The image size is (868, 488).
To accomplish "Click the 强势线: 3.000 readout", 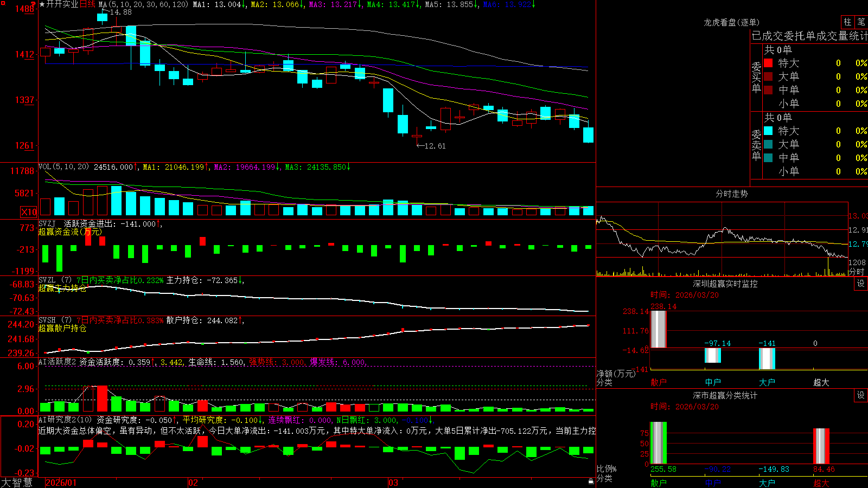I will point(277,362).
